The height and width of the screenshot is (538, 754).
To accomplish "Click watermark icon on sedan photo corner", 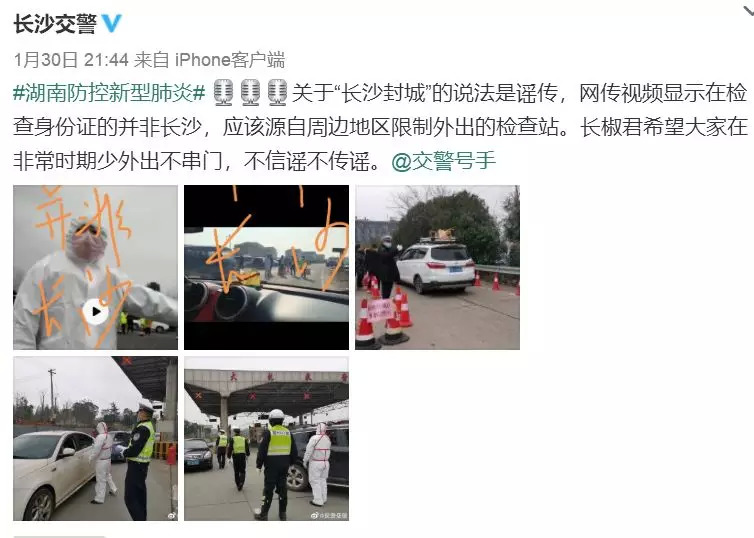I will pos(172,515).
